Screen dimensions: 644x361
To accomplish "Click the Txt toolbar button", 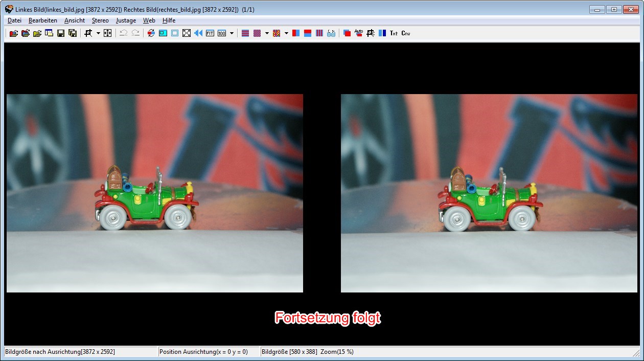I will (394, 33).
